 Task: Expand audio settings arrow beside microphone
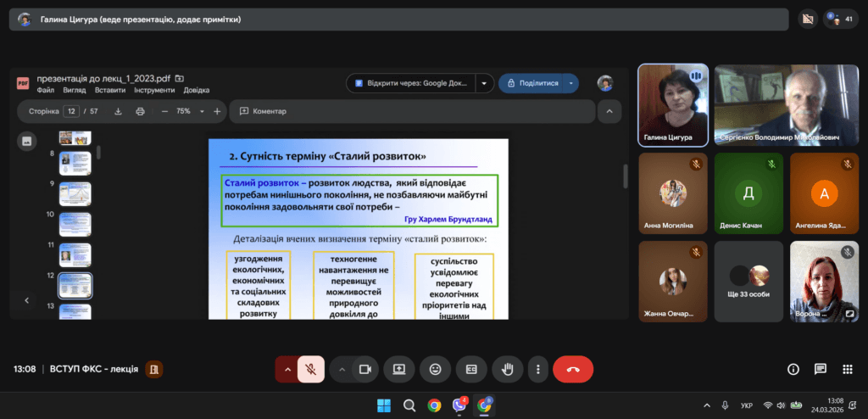click(287, 369)
